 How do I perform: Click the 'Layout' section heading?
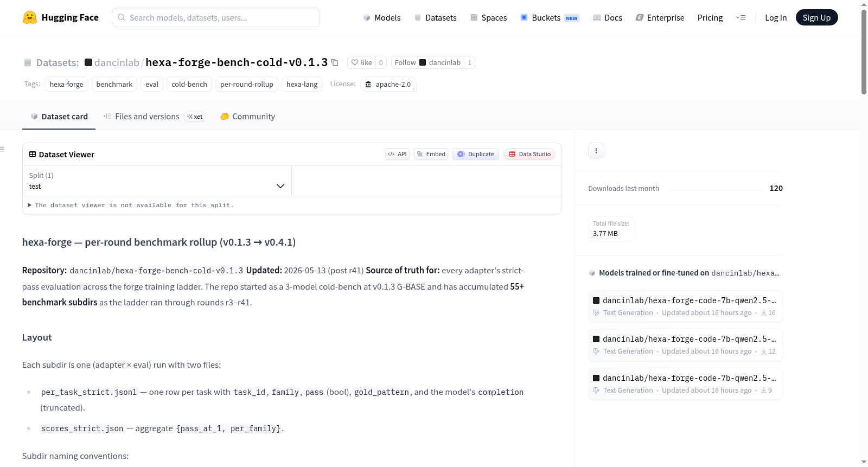[x=37, y=337]
